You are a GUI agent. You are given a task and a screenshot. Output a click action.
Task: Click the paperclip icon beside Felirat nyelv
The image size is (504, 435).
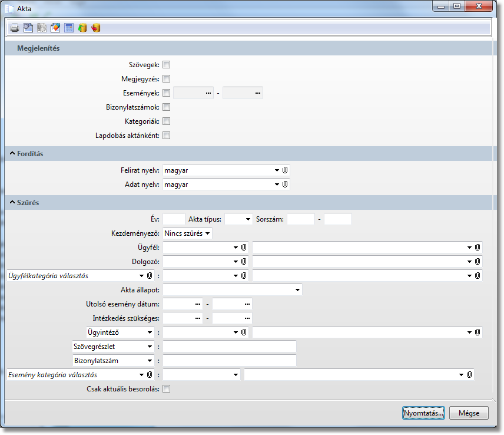(x=285, y=170)
